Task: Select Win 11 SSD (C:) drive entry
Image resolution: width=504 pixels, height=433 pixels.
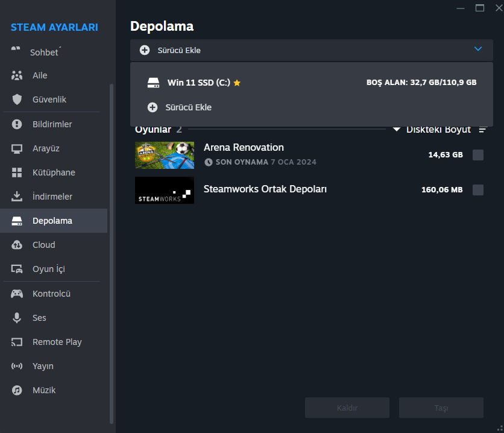Action: (x=312, y=83)
